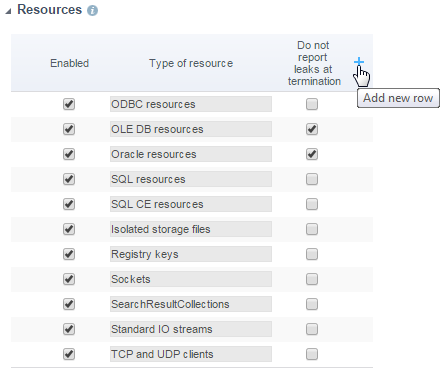Click the Sockets field

coord(191,279)
